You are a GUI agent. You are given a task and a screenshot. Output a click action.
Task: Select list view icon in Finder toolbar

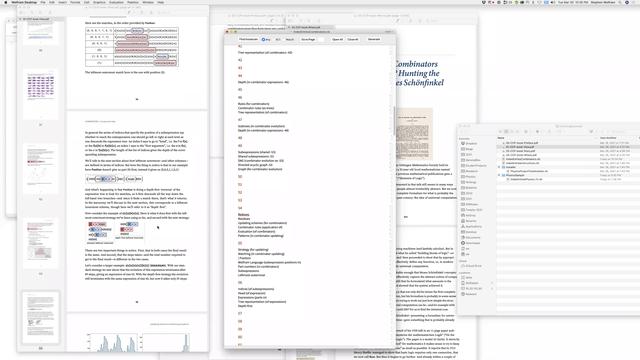click(506, 131)
